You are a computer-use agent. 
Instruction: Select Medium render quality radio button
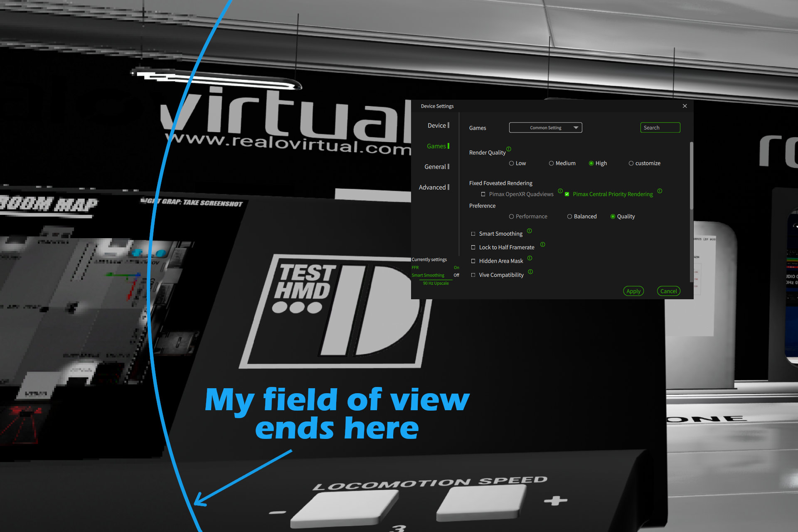pos(550,163)
